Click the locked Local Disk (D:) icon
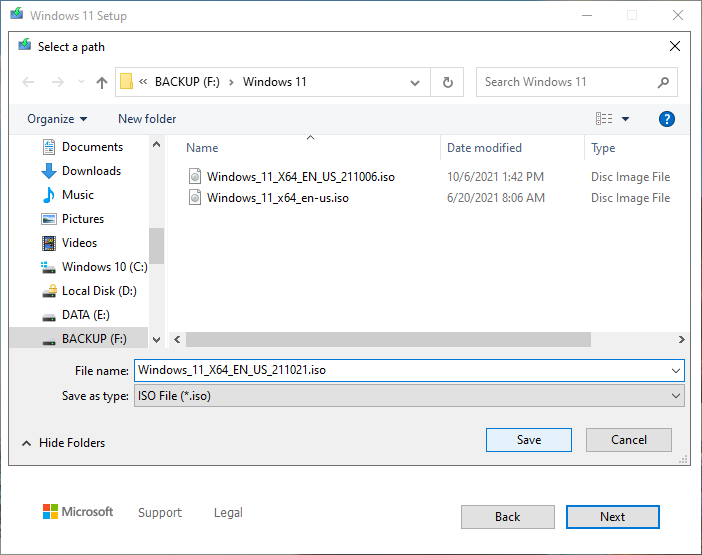702x555 pixels. coord(49,291)
